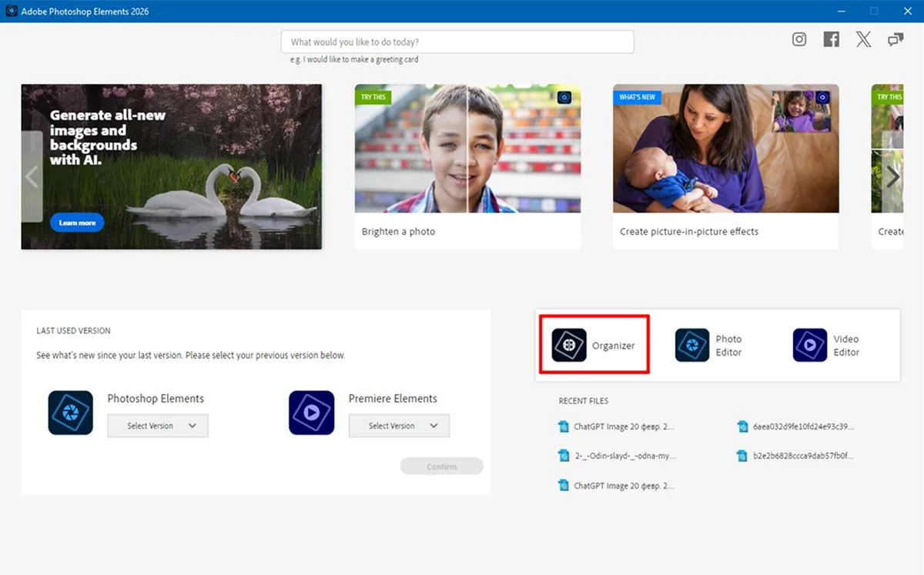
Task: Click the Adobe Photoshop Elements title bar logo
Action: [x=12, y=12]
